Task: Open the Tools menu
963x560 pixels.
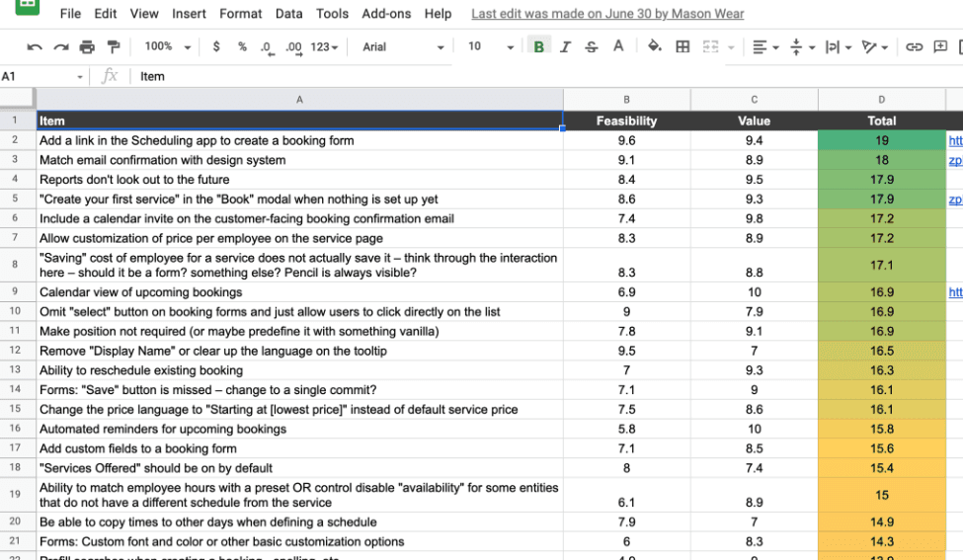Action: [x=332, y=14]
